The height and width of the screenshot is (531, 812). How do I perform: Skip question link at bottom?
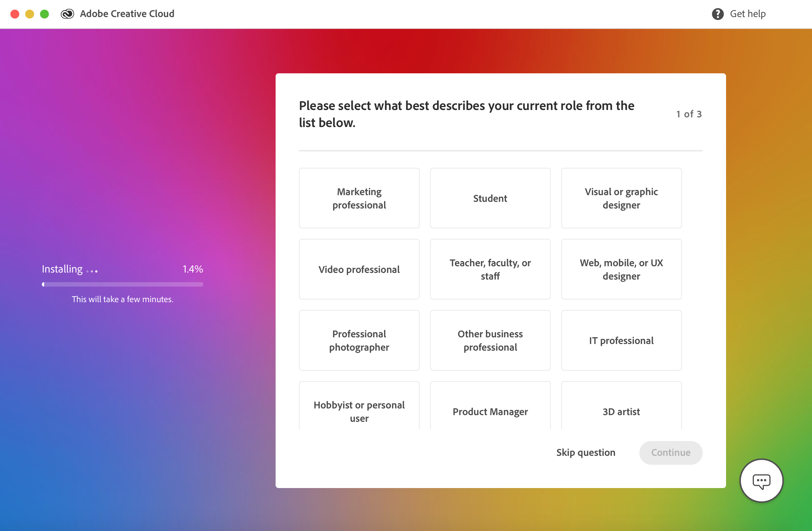coord(586,452)
